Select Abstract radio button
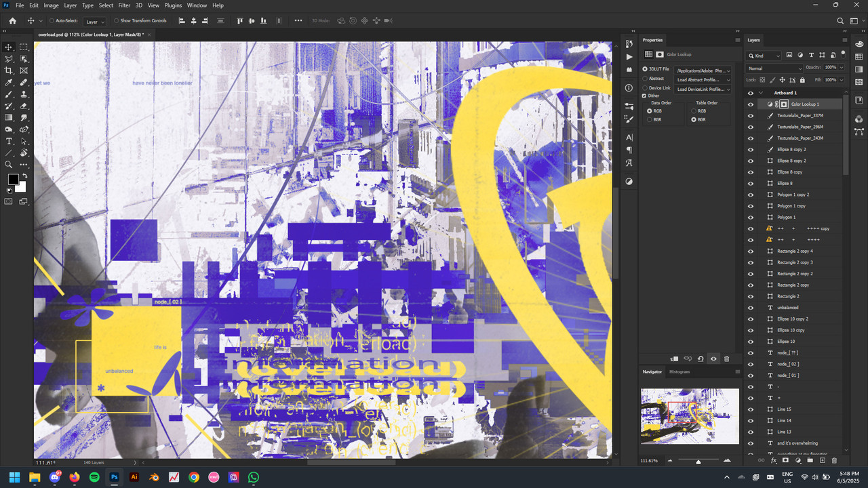 (645, 79)
